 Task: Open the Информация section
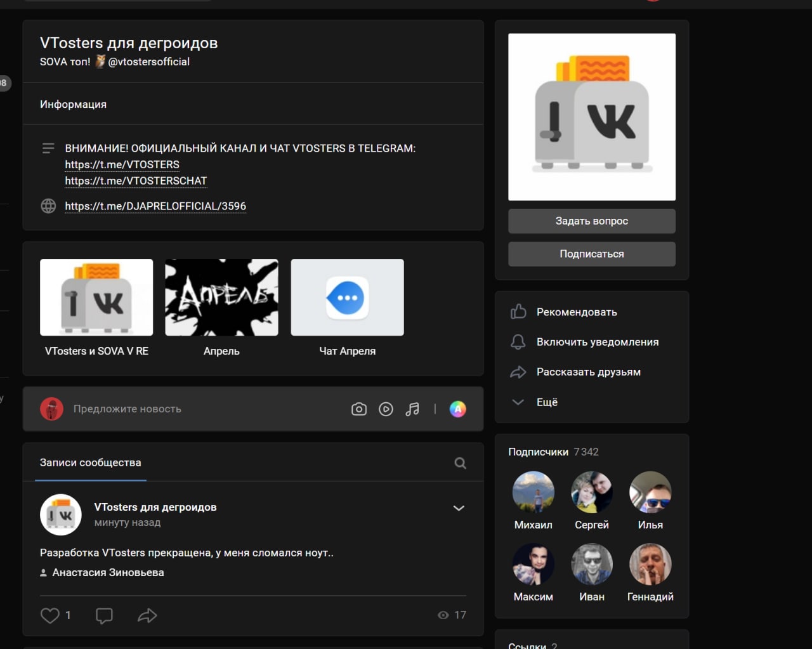pyautogui.click(x=73, y=104)
